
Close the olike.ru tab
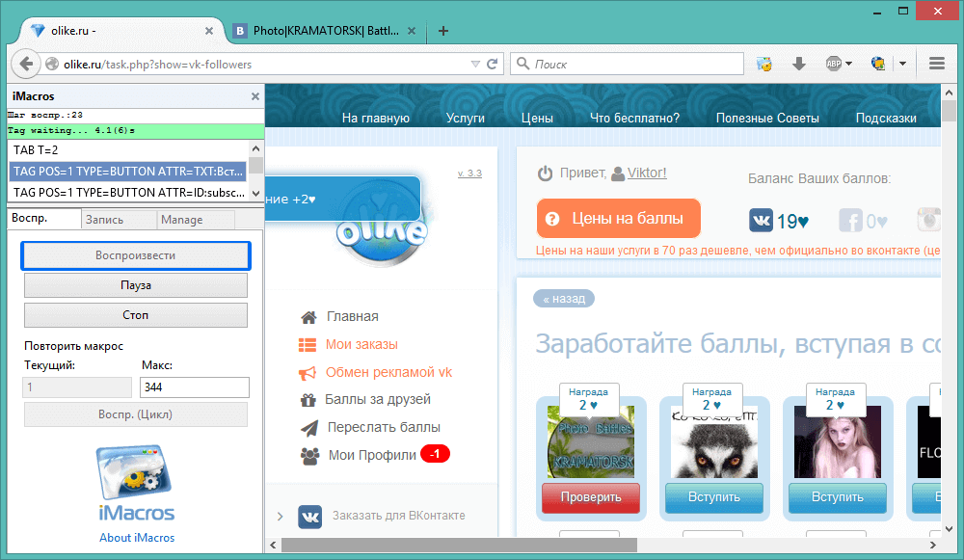209,31
